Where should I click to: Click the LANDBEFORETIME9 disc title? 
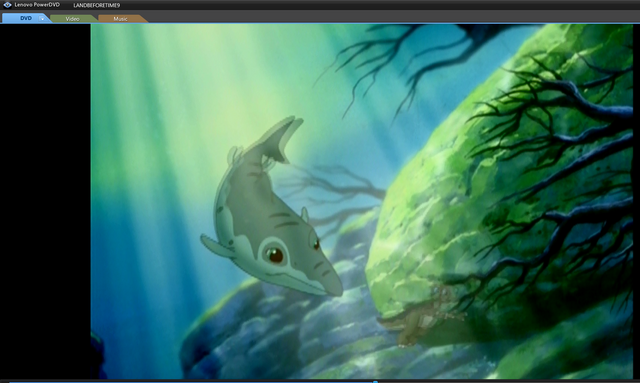click(x=97, y=5)
